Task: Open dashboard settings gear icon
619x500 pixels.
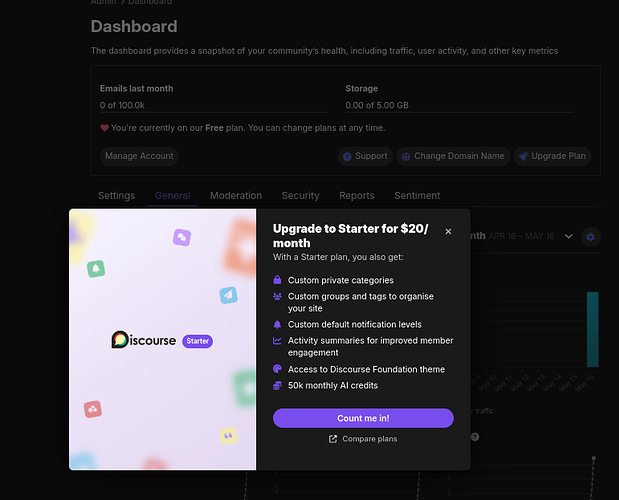Action: tap(591, 237)
